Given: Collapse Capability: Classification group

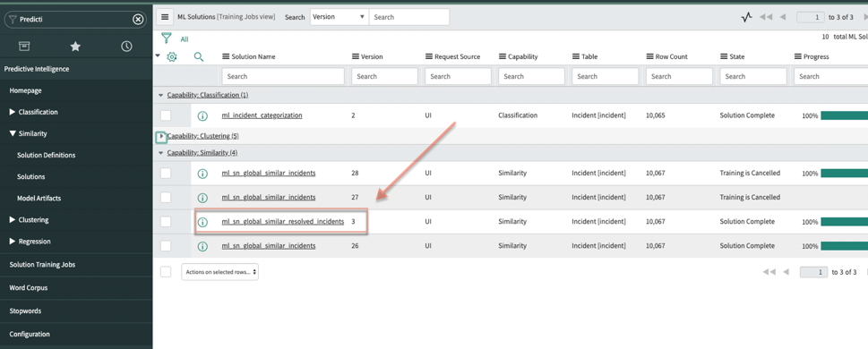Looking at the screenshot, I should (x=161, y=95).
